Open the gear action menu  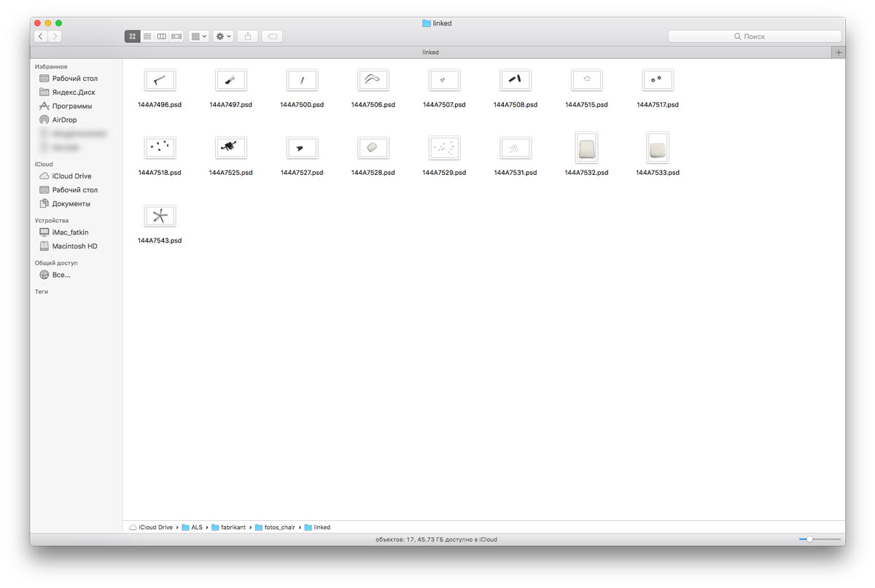pos(223,36)
